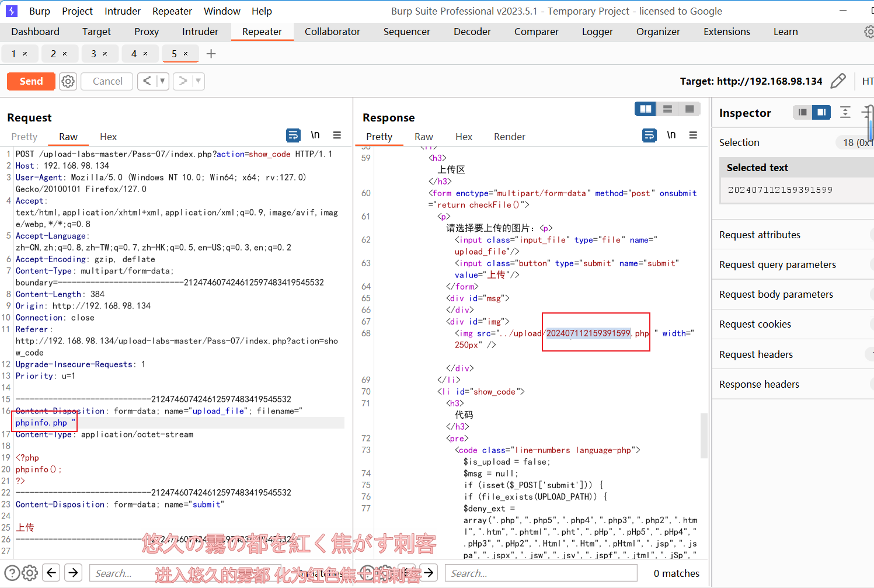
Task: Toggle response word wrap icon
Action: 649,135
